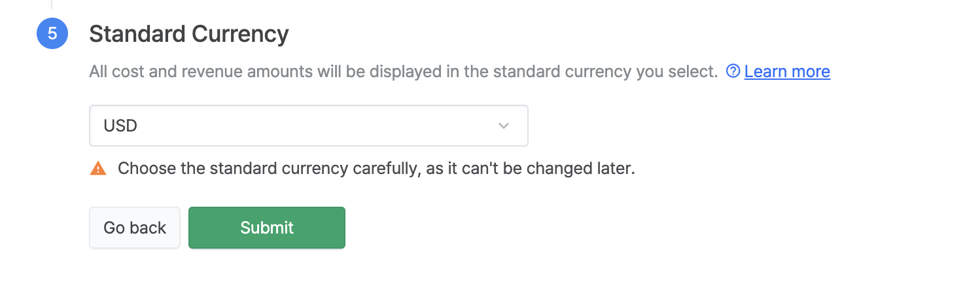Viewport: 980px width, 297px height.
Task: Click the Go back button
Action: pyautogui.click(x=135, y=228)
